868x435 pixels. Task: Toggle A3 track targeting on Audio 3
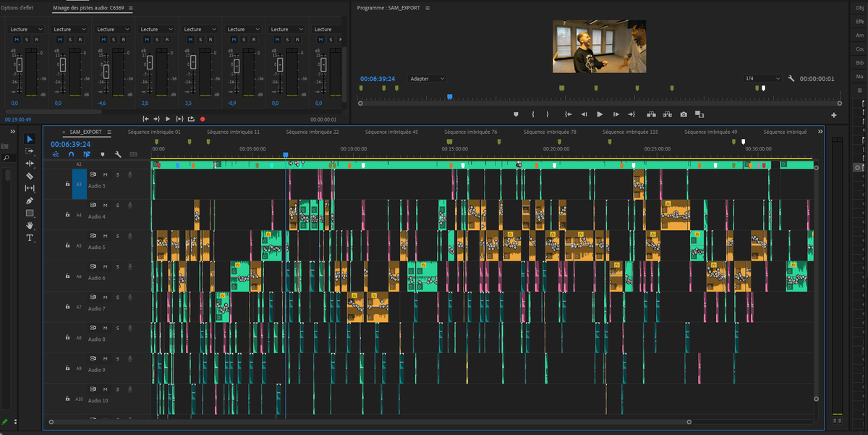point(79,184)
